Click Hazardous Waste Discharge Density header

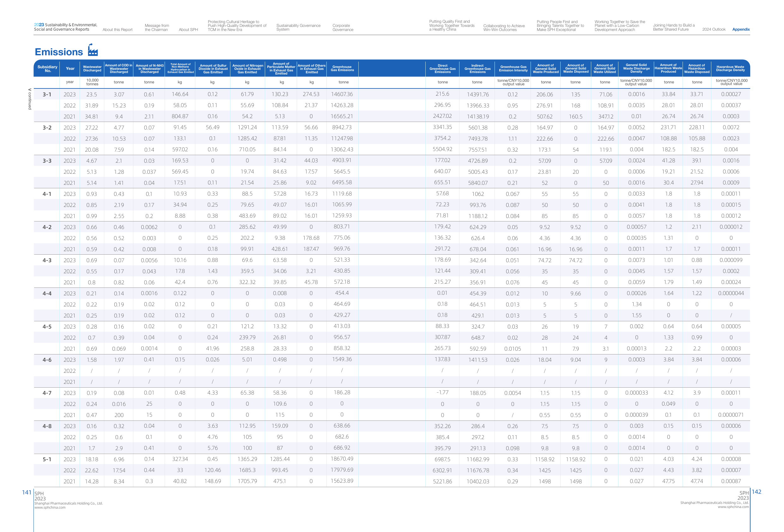(x=730, y=69)
